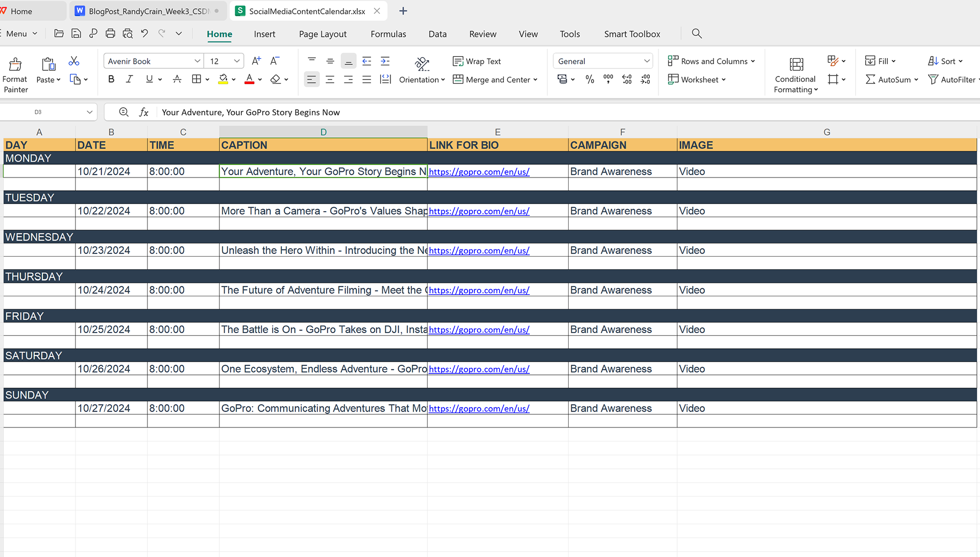Increase font size with the A+ icon
Screen dimensions: 980x557
[x=256, y=61]
